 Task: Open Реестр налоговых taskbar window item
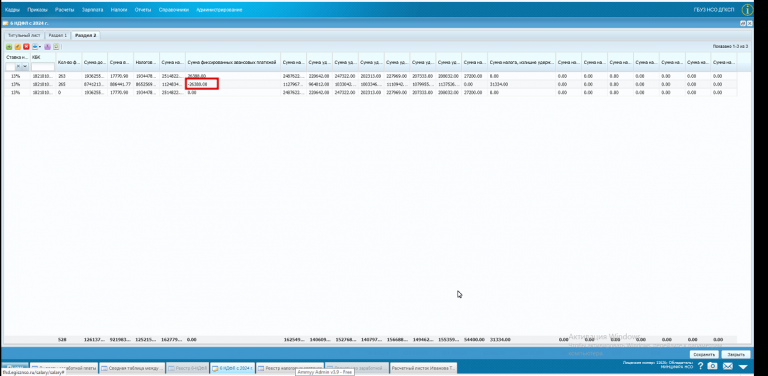point(290,368)
